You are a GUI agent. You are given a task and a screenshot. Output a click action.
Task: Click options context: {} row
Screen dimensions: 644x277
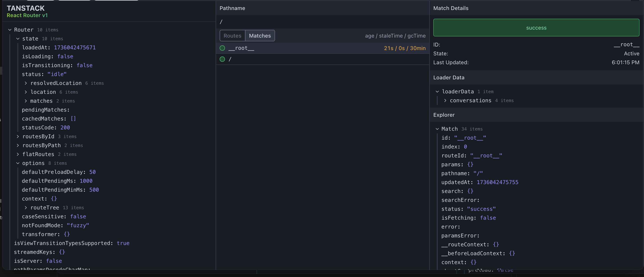pyautogui.click(x=40, y=199)
